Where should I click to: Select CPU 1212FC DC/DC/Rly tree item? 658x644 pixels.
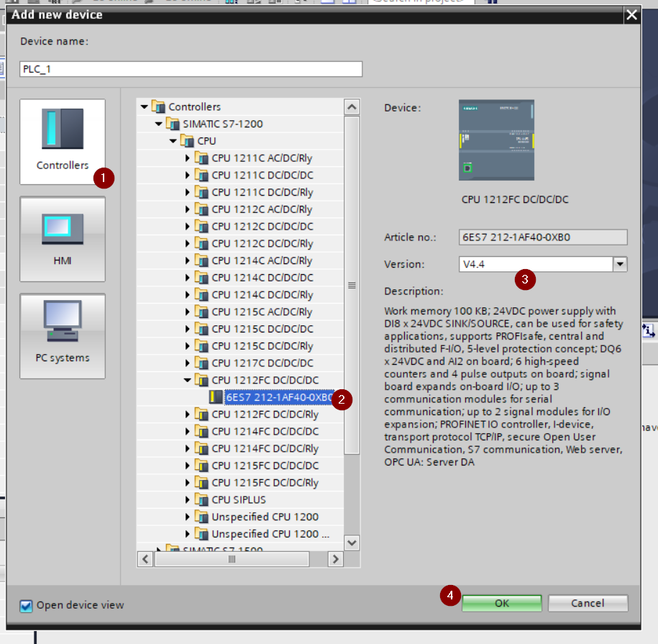tap(265, 414)
